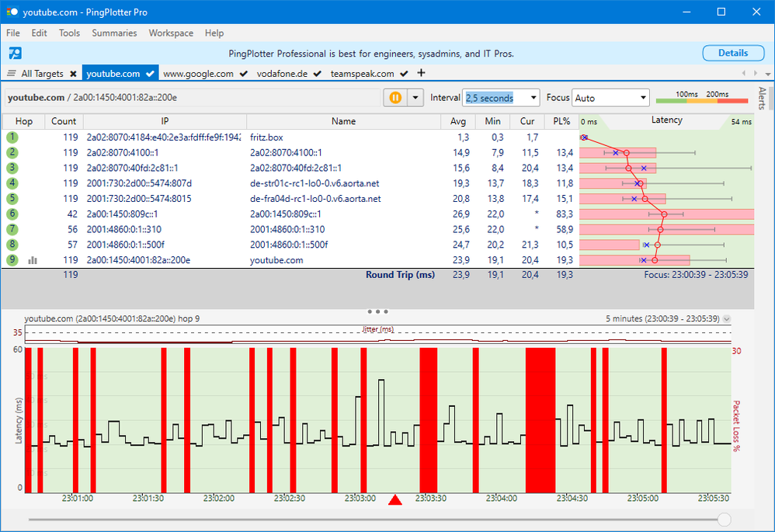This screenshot has width=775, height=532.
Task: Add a new target tab with plus icon
Action: pos(422,73)
